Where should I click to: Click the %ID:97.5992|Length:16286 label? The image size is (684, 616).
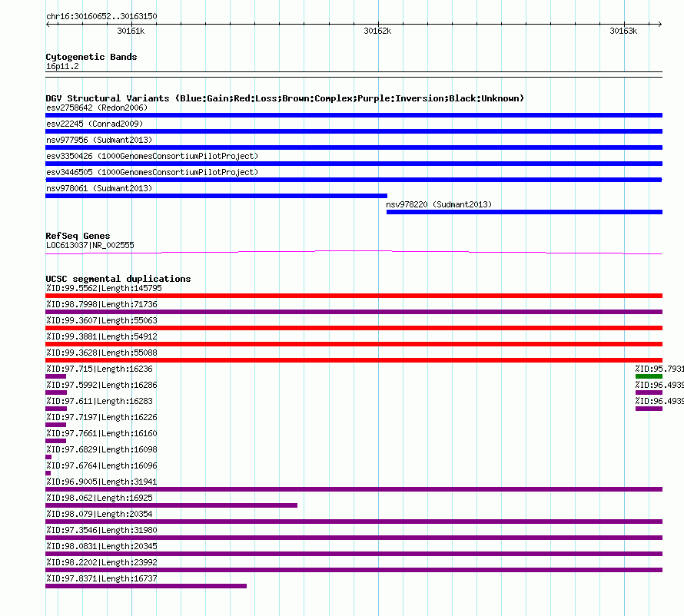coord(101,385)
